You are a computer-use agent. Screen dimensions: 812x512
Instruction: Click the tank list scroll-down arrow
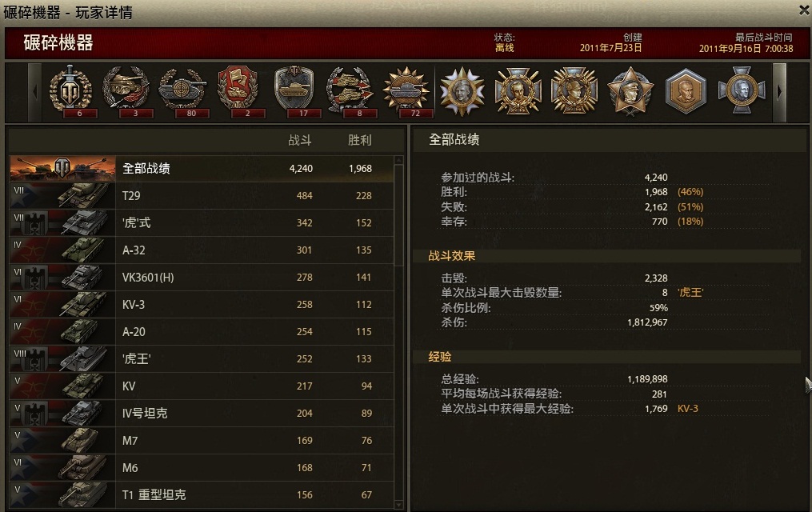[x=398, y=504]
